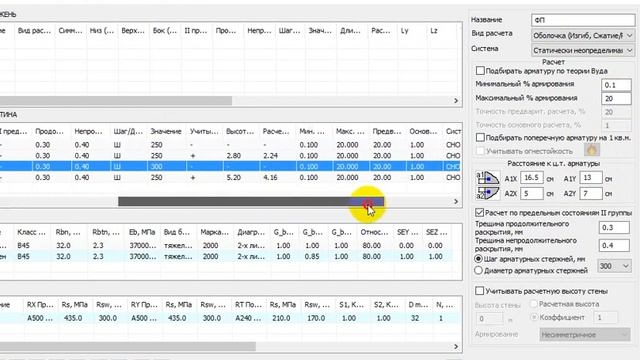This screenshot has width=640, height=360.
Task: Click the A2 rebar distance diagram icon
Action: click(x=488, y=193)
